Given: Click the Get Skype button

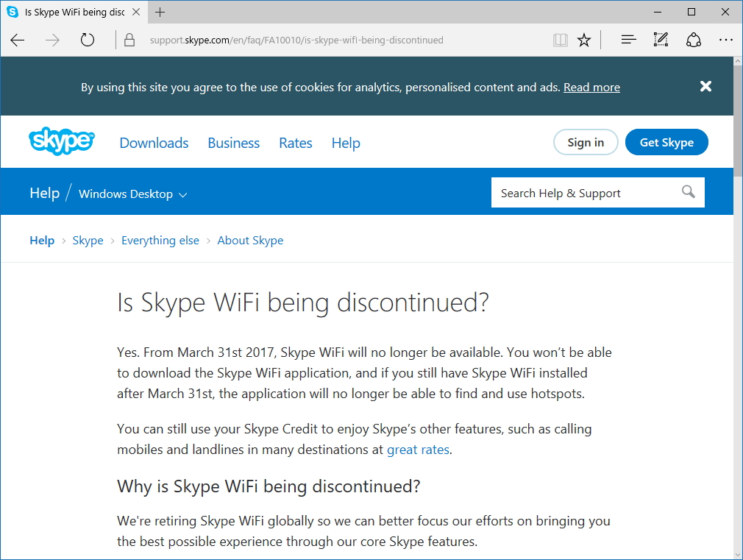Looking at the screenshot, I should click(666, 142).
